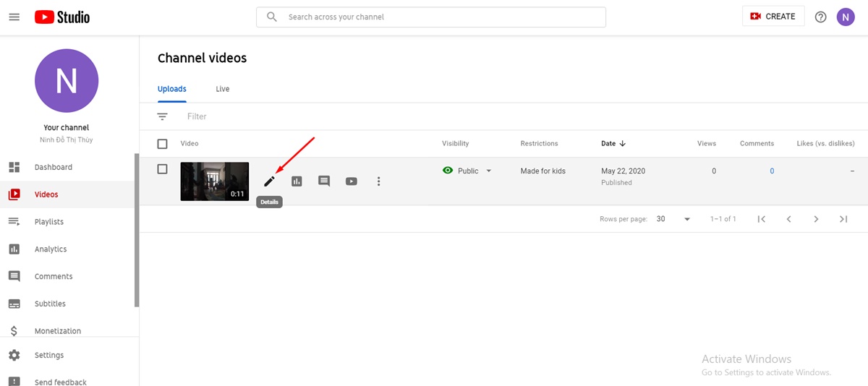
Task: Open the three-dot Options menu for video
Action: pos(378,181)
